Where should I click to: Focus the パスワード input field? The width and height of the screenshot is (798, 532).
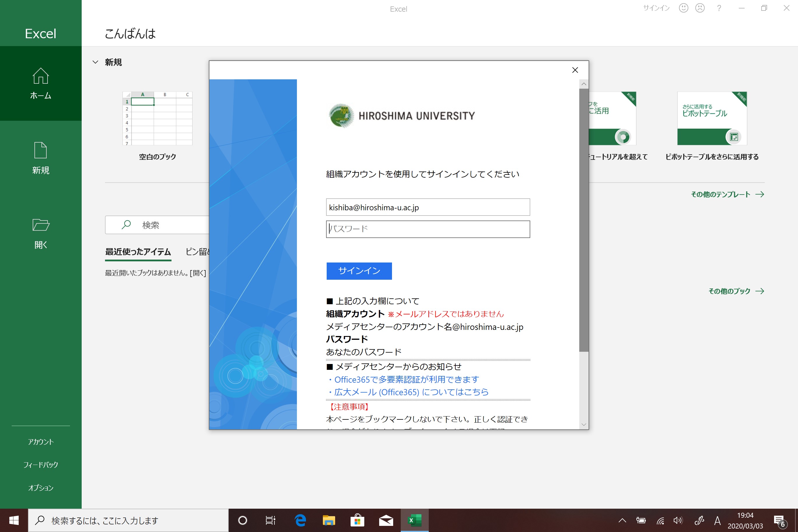428,229
